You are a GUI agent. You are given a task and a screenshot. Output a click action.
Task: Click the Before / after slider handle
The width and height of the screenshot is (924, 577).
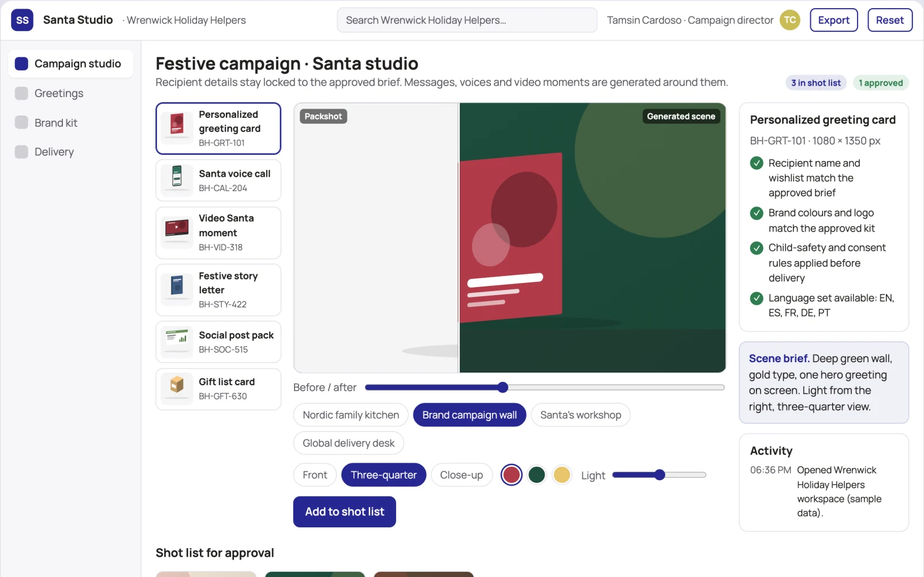(503, 388)
